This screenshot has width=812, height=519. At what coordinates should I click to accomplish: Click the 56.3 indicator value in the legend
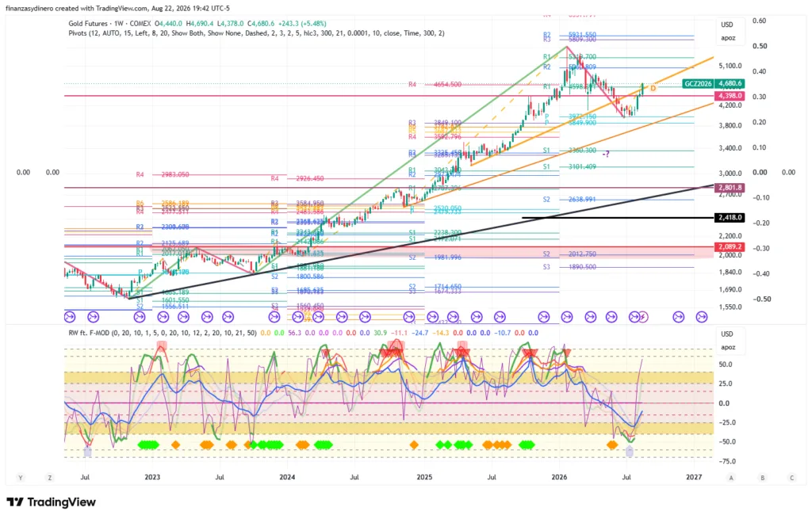tap(295, 334)
